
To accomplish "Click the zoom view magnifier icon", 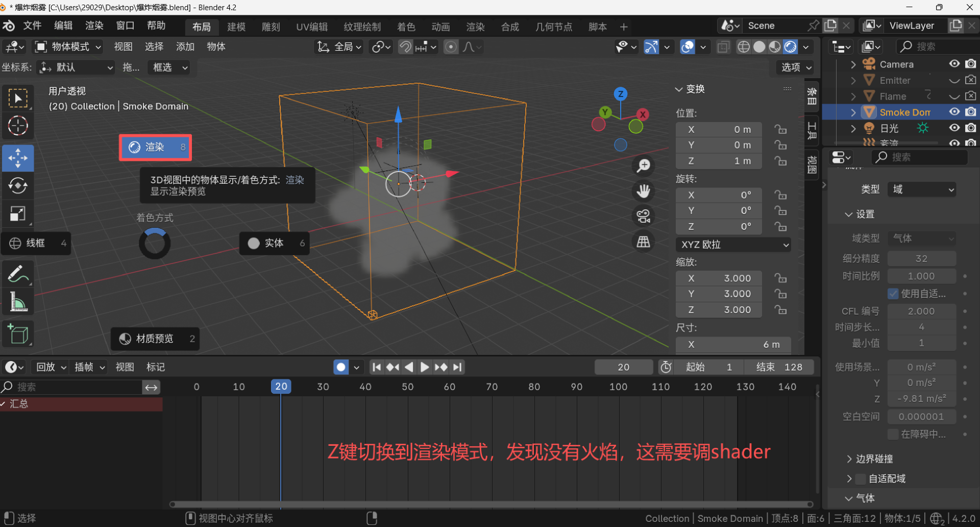I will (644, 165).
